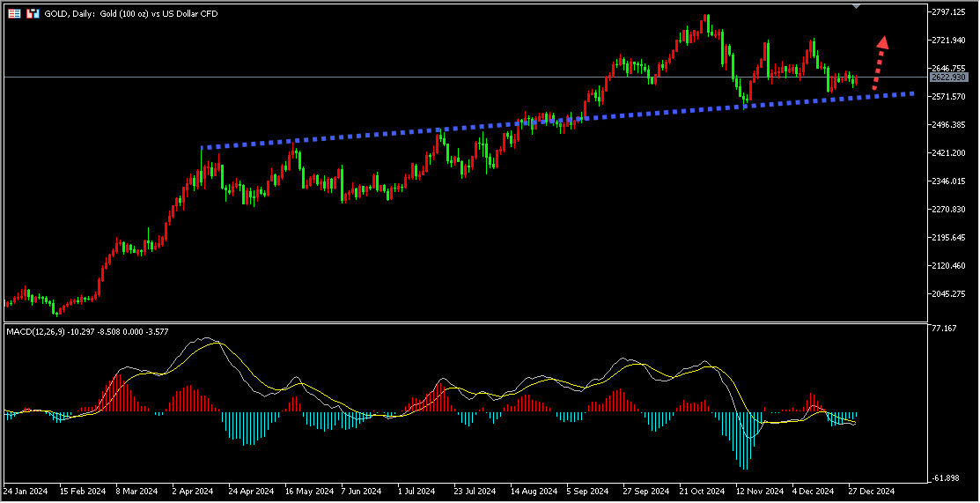
Task: Click the 2496.385 price axis label
Action: 949,124
